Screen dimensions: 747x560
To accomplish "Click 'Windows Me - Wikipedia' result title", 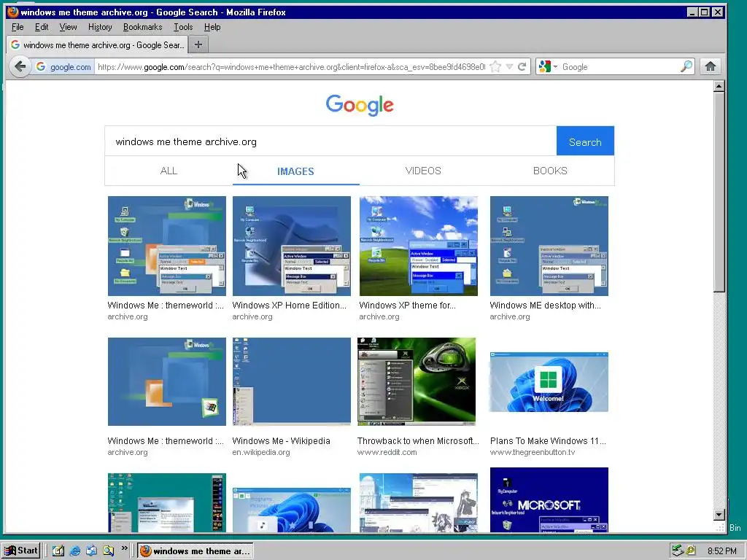I will [281, 441].
